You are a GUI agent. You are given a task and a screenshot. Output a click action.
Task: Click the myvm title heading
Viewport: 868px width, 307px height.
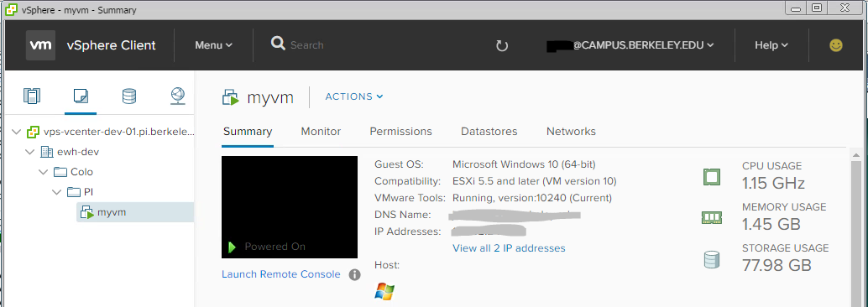pos(270,98)
